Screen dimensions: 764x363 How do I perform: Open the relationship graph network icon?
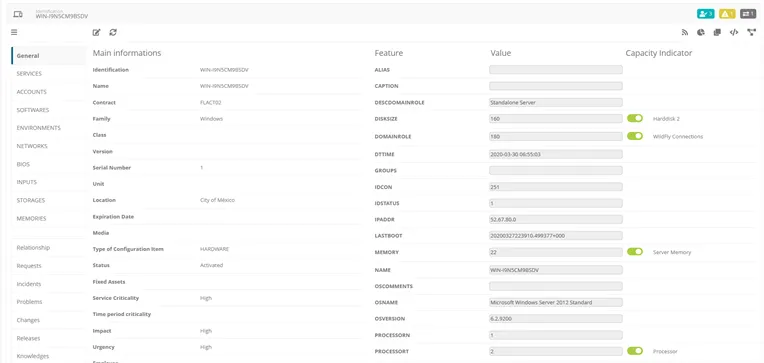[x=751, y=33]
